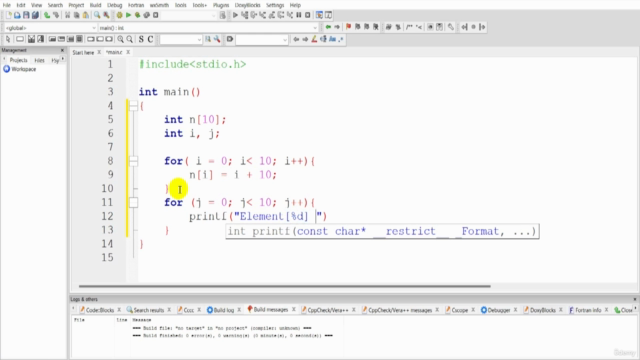Image resolution: width=640 pixels, height=360 pixels.
Task: Click the green Jump back arrow
Action: 328,27
